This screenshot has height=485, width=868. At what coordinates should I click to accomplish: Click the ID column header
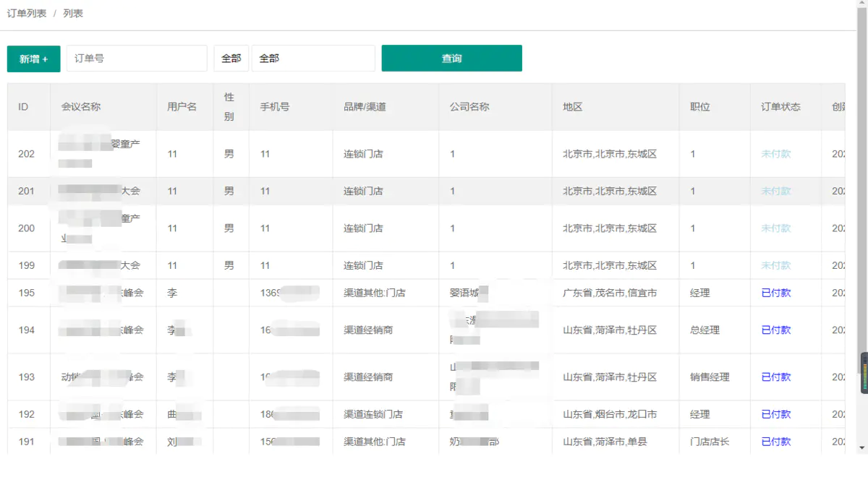(x=22, y=106)
